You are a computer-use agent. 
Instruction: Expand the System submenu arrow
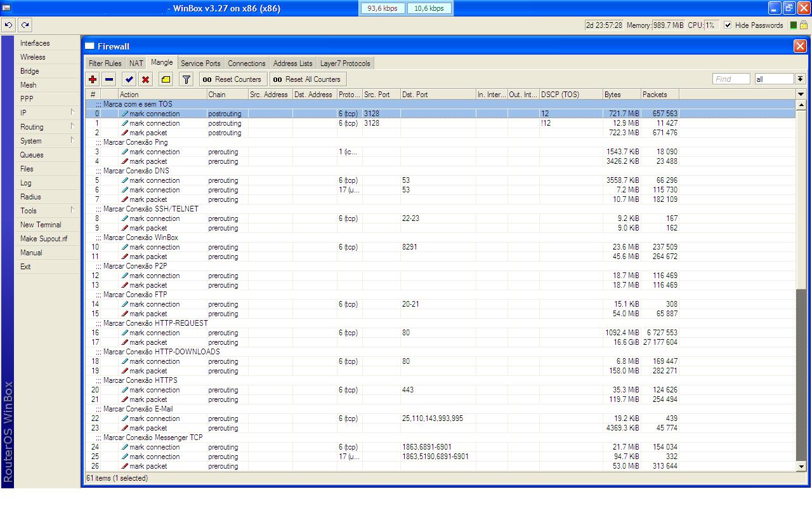(x=72, y=140)
